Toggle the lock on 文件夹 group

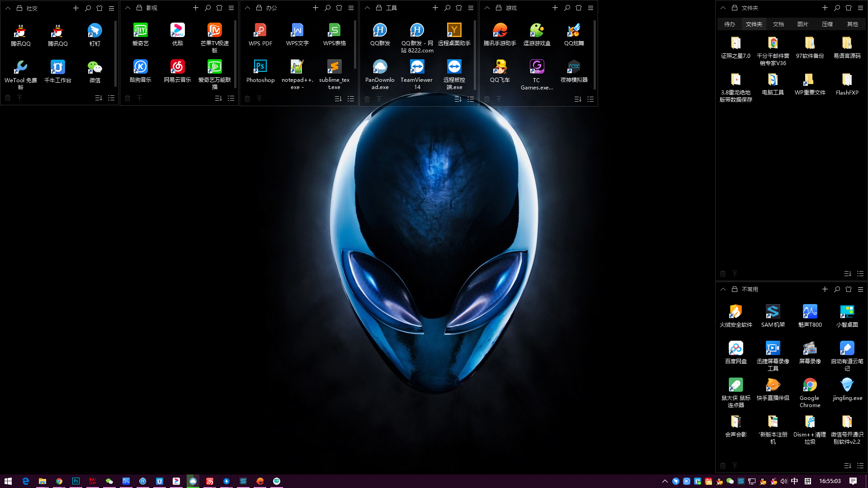pyautogui.click(x=735, y=8)
